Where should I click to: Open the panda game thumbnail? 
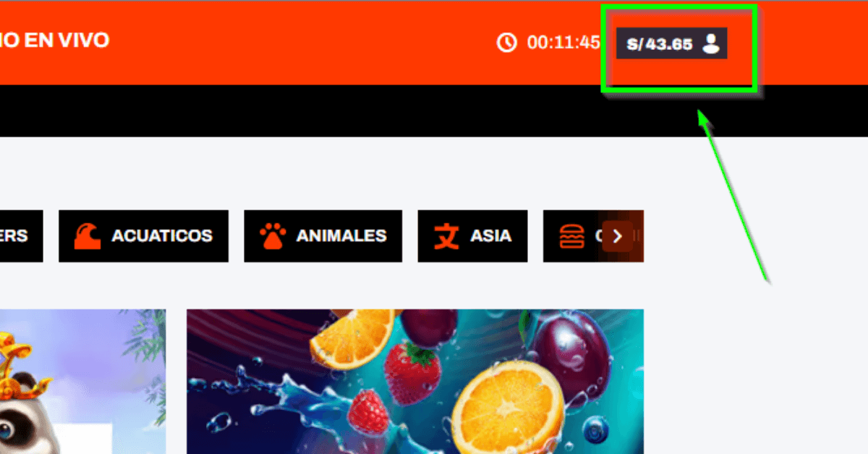pyautogui.click(x=82, y=382)
